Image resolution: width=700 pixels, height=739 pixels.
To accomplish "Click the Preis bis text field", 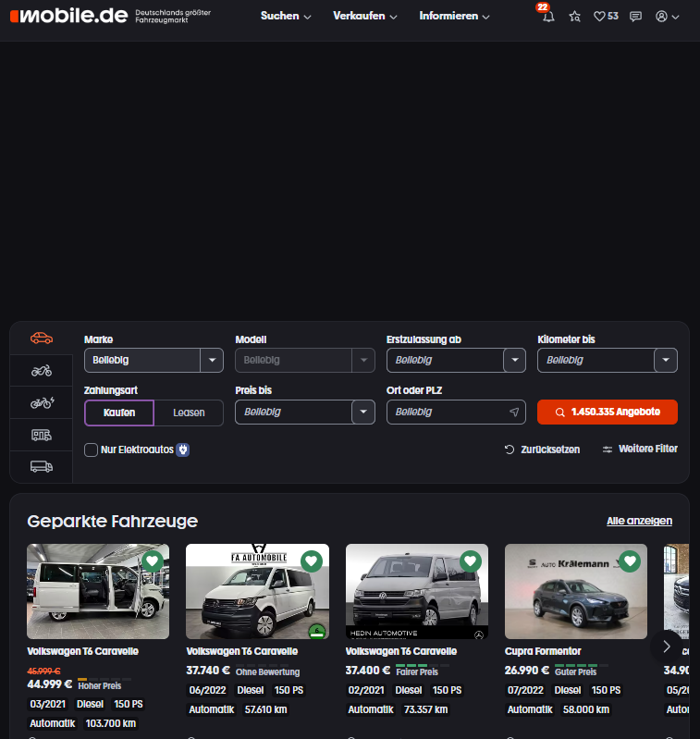I will [294, 412].
